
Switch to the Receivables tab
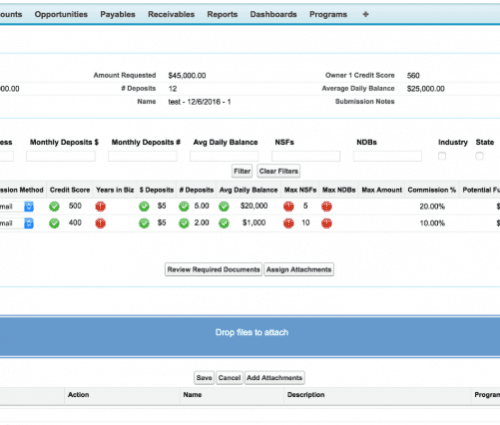[x=171, y=14]
